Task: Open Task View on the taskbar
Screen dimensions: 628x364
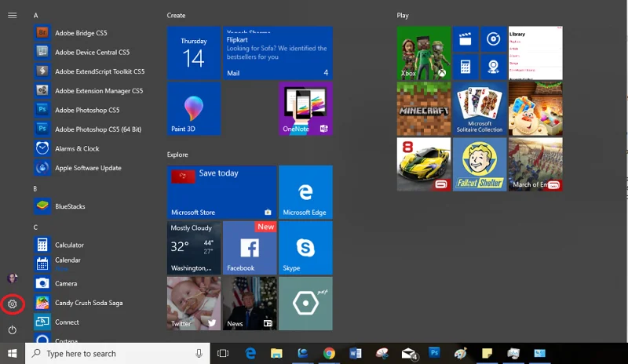Action: 223,353
